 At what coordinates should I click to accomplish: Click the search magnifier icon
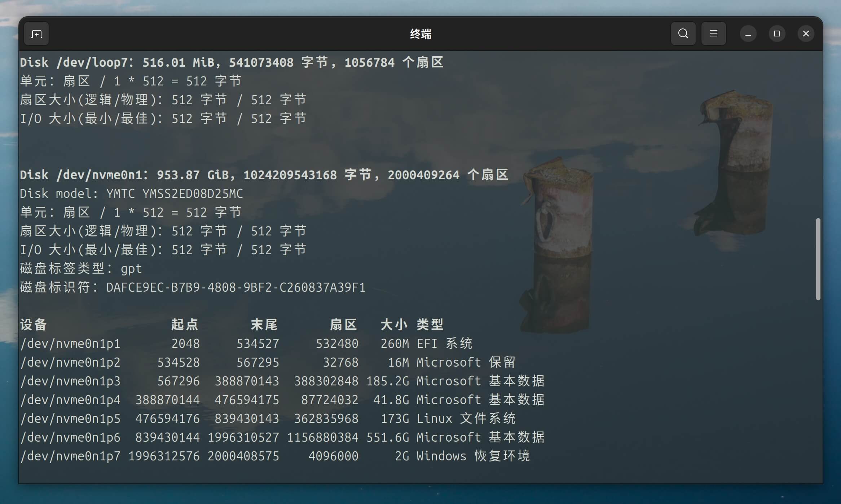pos(683,34)
